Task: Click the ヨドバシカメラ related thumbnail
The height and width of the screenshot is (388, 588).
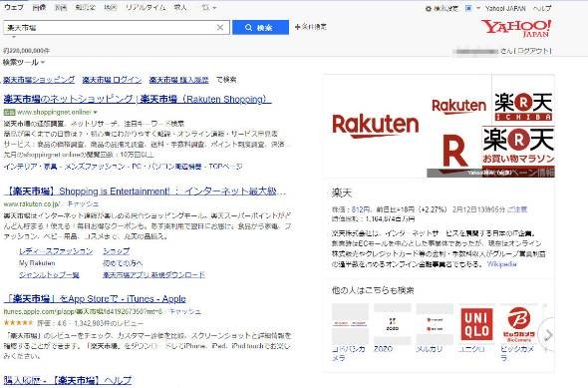Action: (x=350, y=324)
